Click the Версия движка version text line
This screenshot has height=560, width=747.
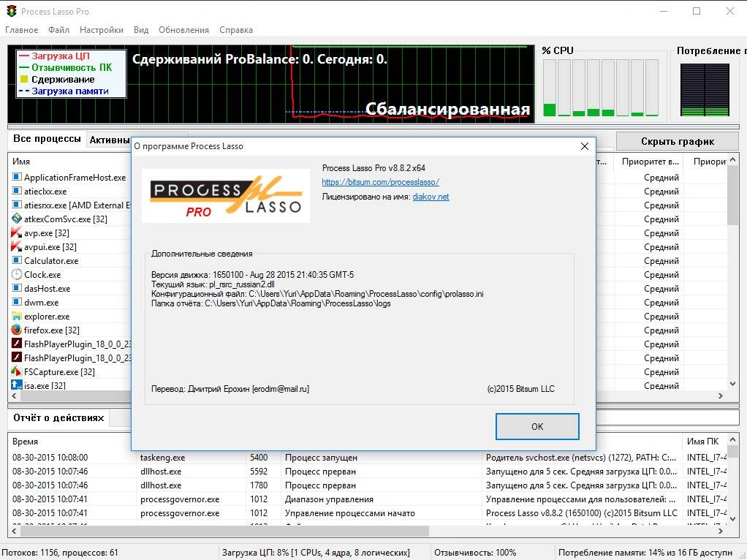pos(252,275)
